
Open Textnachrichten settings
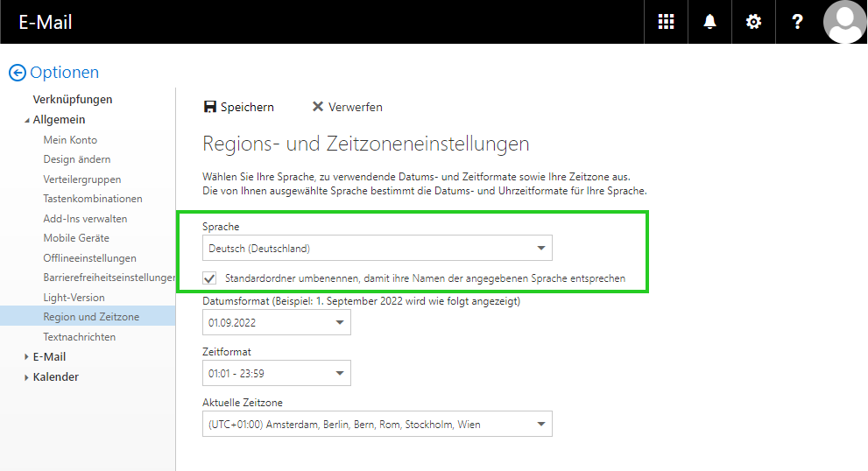79,336
